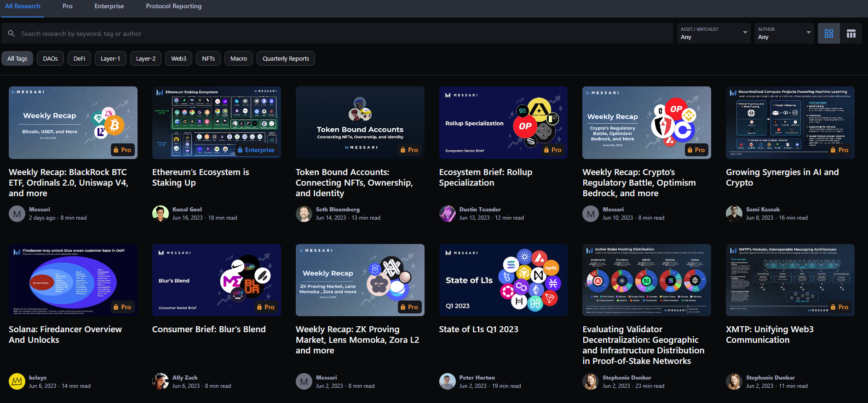Open Consumer Brief: Blur's Blend title
The width and height of the screenshot is (868, 403).
coord(209,329)
